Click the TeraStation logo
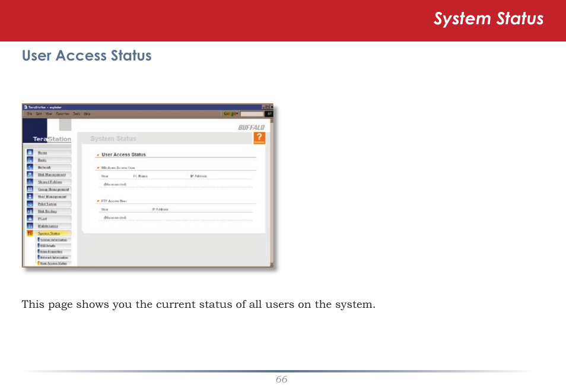The width and height of the screenshot is (566, 392). [x=52, y=139]
